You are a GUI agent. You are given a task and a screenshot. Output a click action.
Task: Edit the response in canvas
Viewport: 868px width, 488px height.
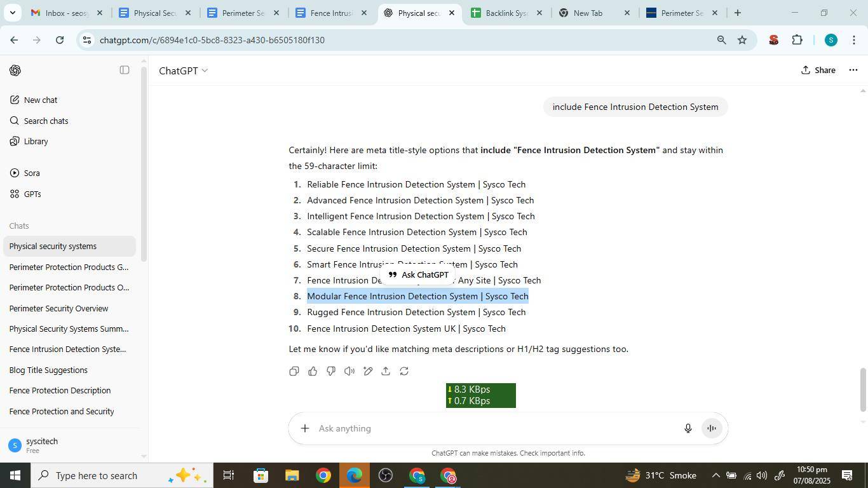click(x=368, y=371)
